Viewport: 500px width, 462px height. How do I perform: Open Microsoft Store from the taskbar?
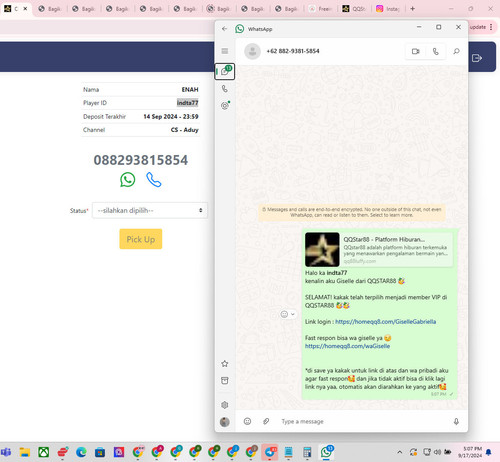[100, 452]
